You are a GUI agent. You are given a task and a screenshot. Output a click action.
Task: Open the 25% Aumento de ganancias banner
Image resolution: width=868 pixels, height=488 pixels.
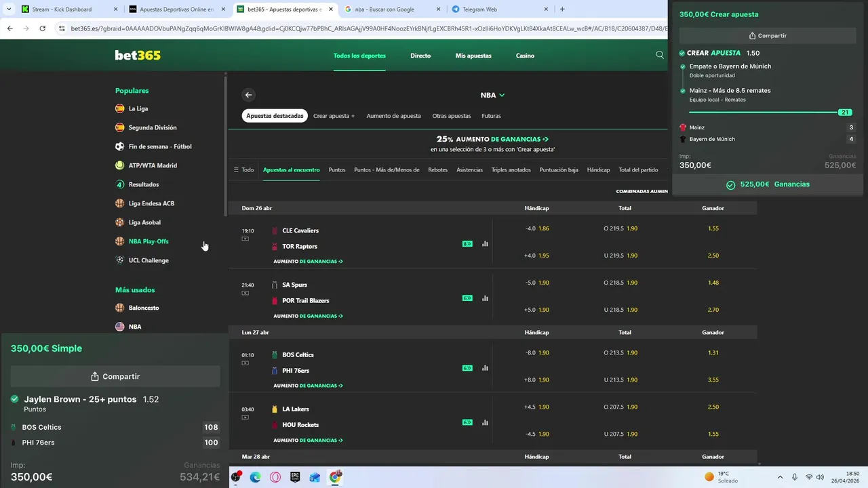(x=492, y=144)
